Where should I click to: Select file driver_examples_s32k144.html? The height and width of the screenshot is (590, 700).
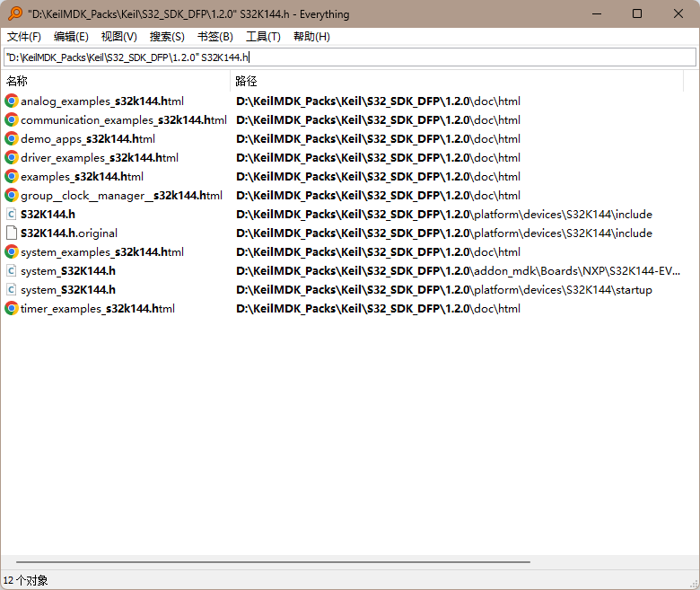tap(100, 158)
